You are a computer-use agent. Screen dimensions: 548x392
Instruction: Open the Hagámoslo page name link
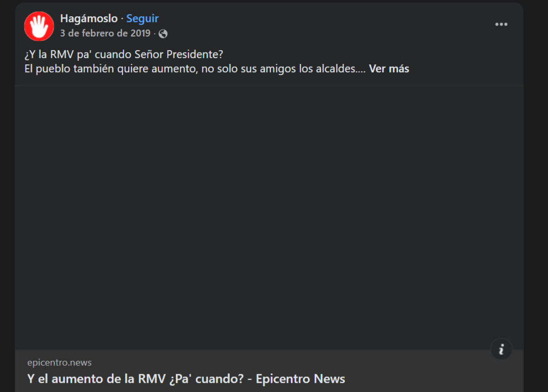click(x=89, y=19)
